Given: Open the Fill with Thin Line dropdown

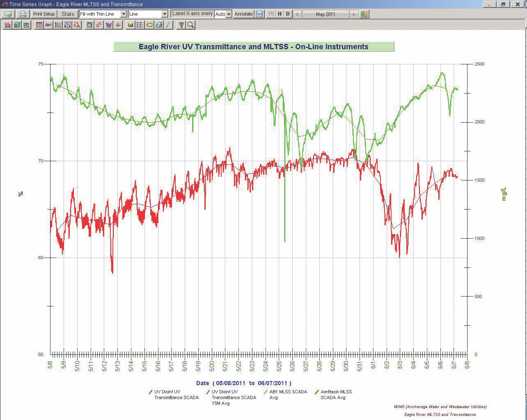Looking at the screenshot, I should pos(124,14).
